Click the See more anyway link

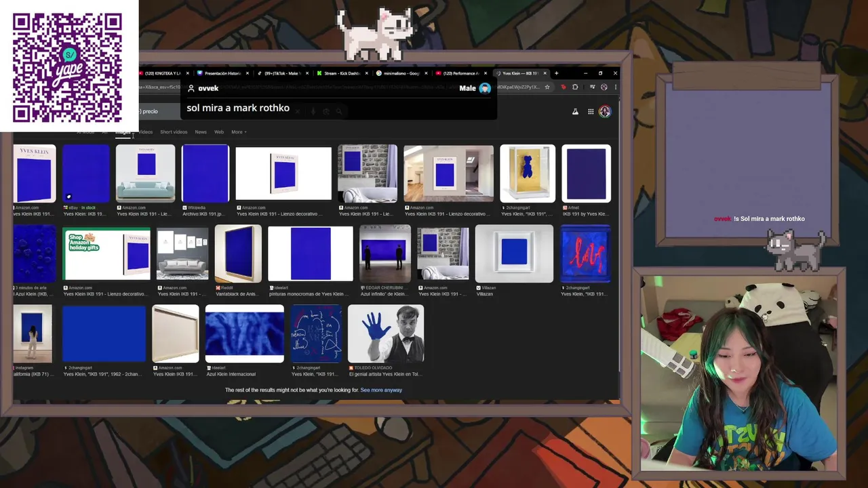click(x=381, y=390)
